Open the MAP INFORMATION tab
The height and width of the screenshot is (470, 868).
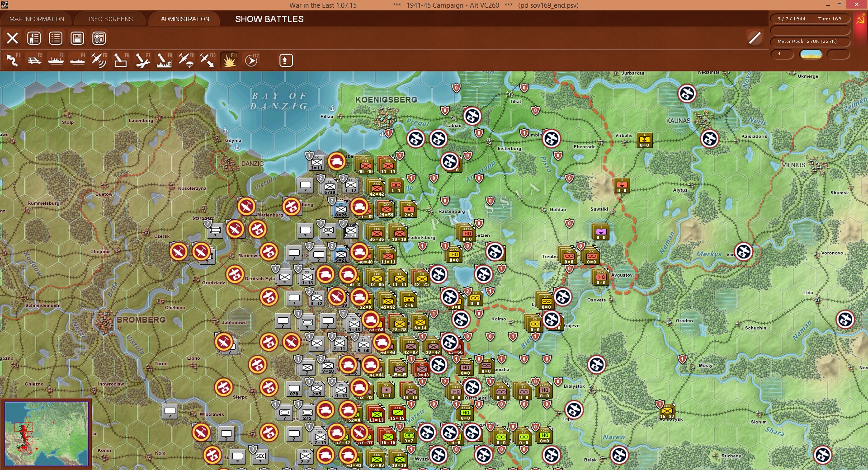coord(37,19)
